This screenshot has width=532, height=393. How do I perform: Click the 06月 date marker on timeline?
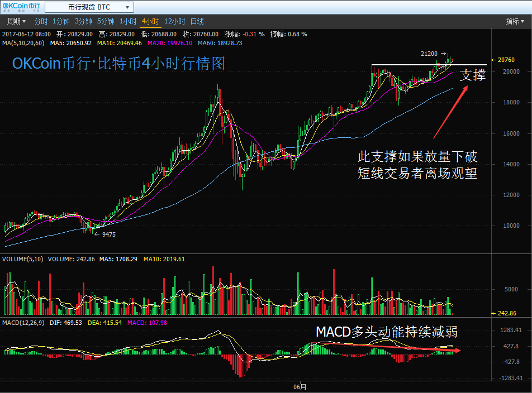click(300, 386)
